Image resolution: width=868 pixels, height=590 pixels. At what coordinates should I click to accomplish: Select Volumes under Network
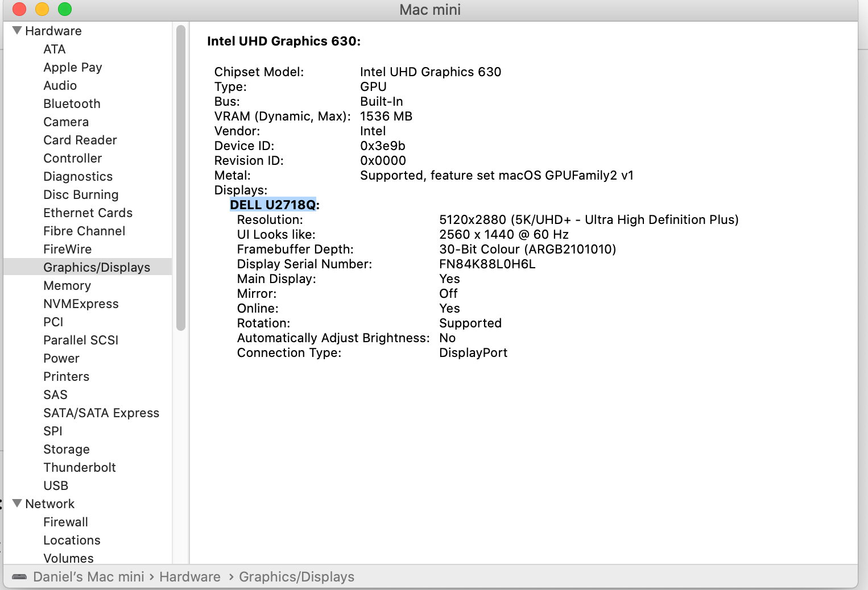point(69,558)
